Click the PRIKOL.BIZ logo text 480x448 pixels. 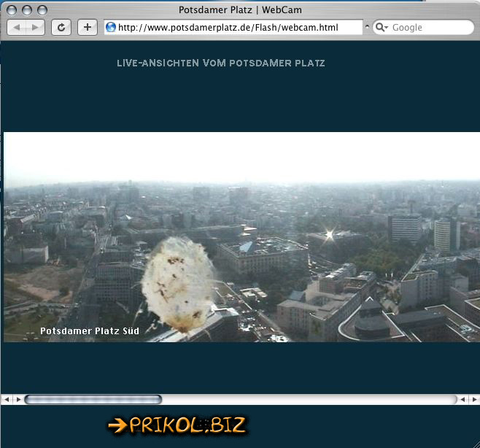(x=187, y=425)
